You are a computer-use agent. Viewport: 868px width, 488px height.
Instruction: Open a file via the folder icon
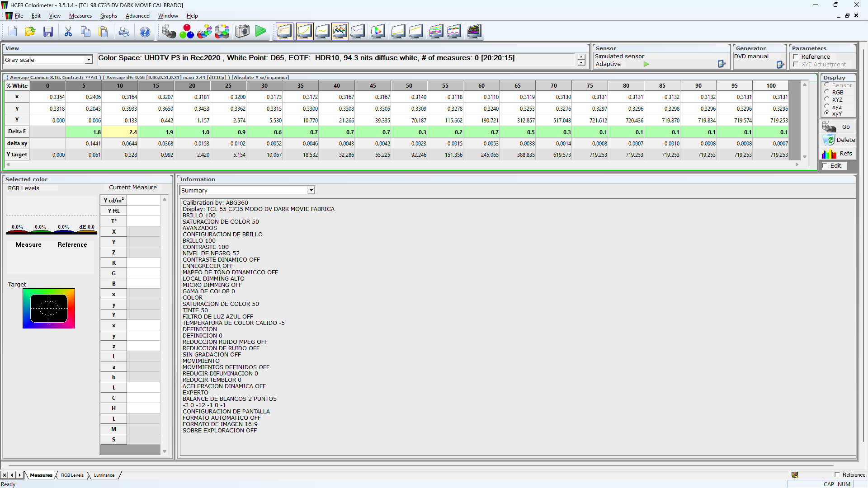30,32
